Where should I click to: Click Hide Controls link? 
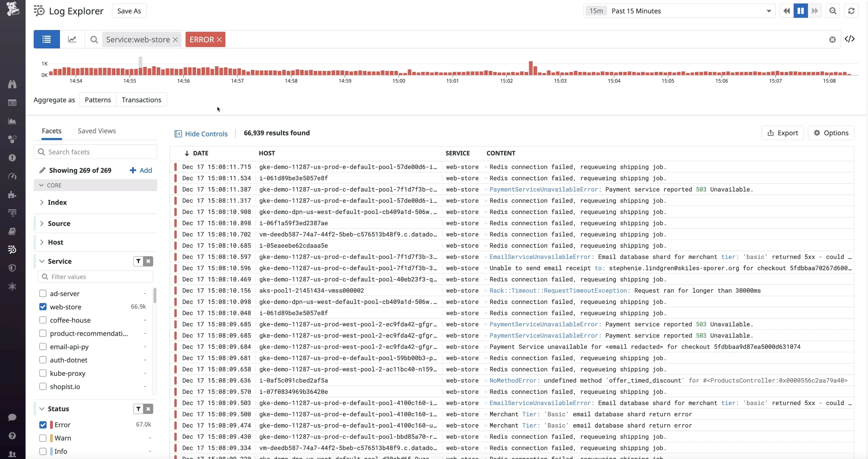coord(201,134)
